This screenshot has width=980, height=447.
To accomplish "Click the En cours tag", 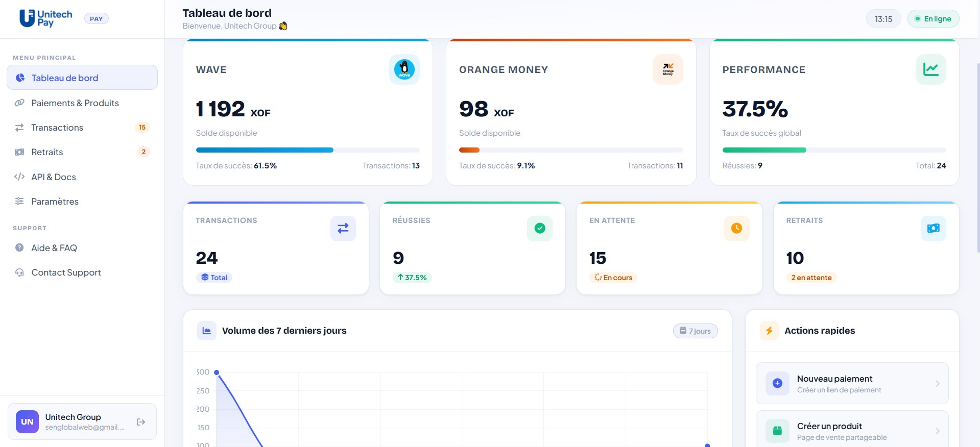I will tap(613, 278).
